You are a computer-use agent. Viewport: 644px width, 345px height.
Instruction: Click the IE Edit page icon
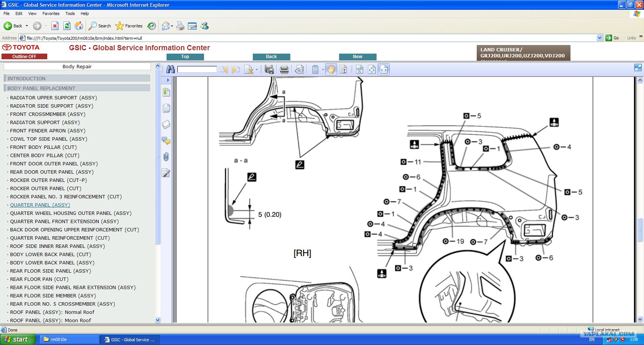(192, 26)
